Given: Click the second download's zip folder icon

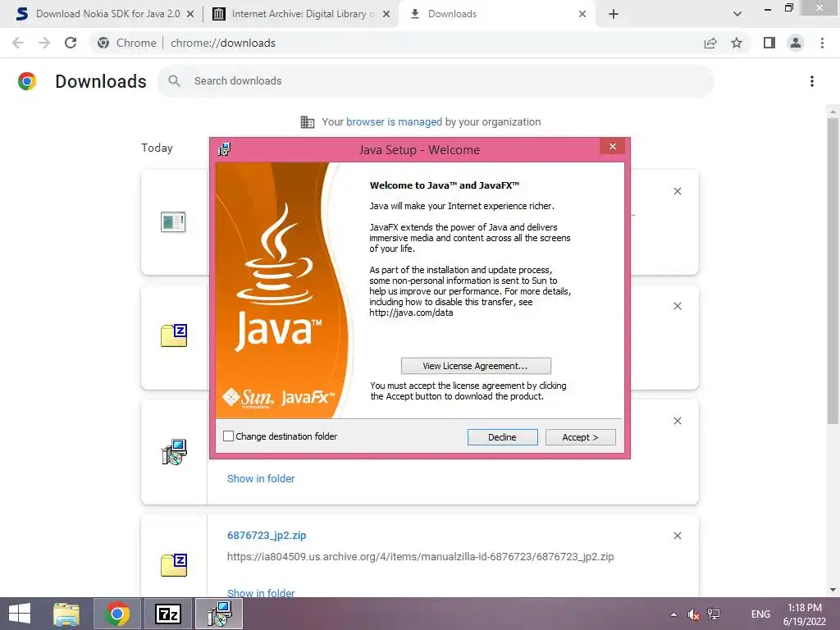Looking at the screenshot, I should click(x=174, y=336).
